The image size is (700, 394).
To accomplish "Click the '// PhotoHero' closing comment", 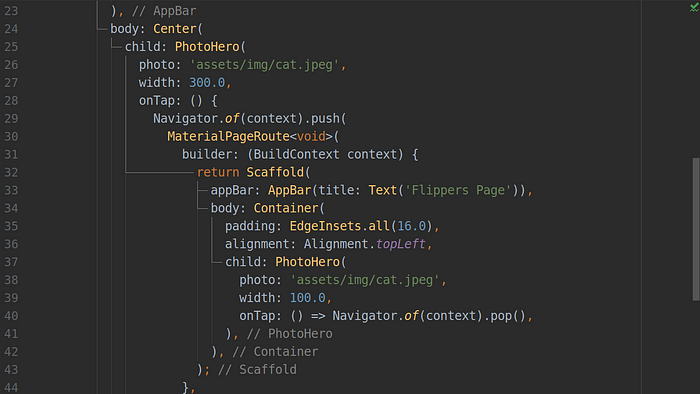I will (x=289, y=334).
